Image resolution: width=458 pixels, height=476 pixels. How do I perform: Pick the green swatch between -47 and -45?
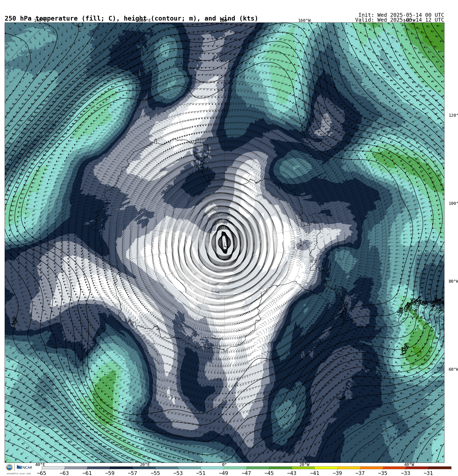point(258,468)
